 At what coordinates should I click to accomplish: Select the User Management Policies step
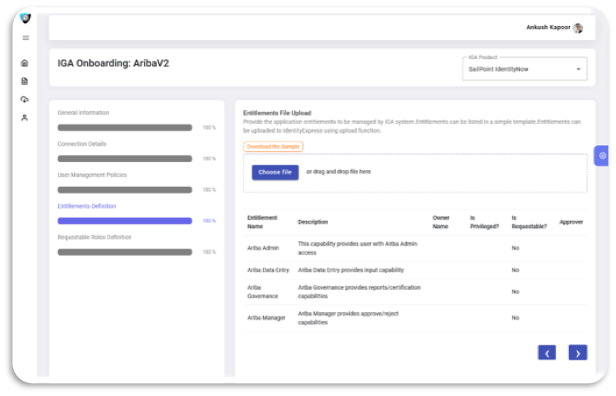point(92,175)
